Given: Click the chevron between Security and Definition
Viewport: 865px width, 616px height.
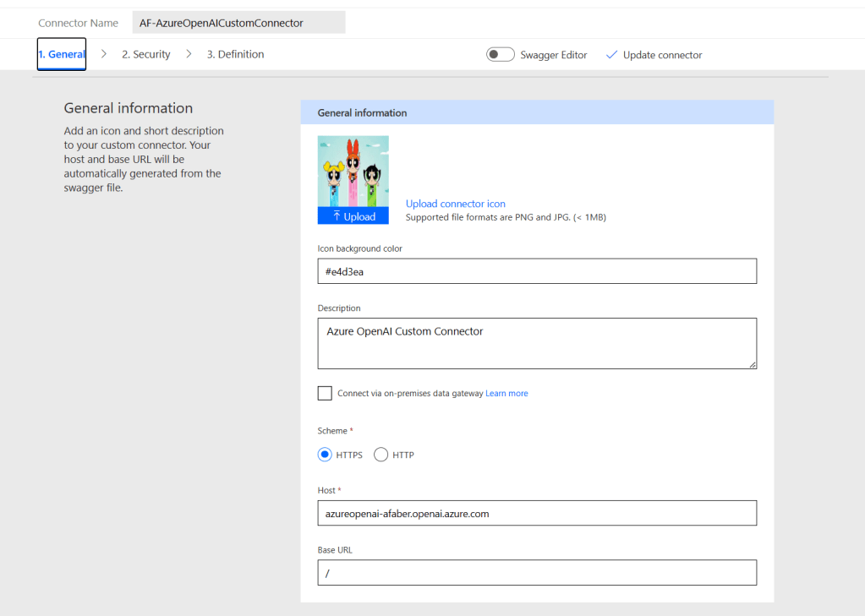Looking at the screenshot, I should [189, 55].
